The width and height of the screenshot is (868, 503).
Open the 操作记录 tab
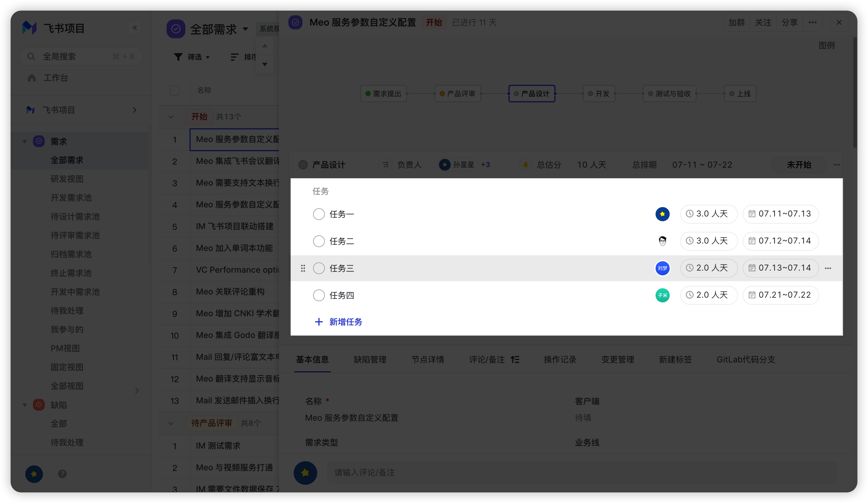coord(560,359)
